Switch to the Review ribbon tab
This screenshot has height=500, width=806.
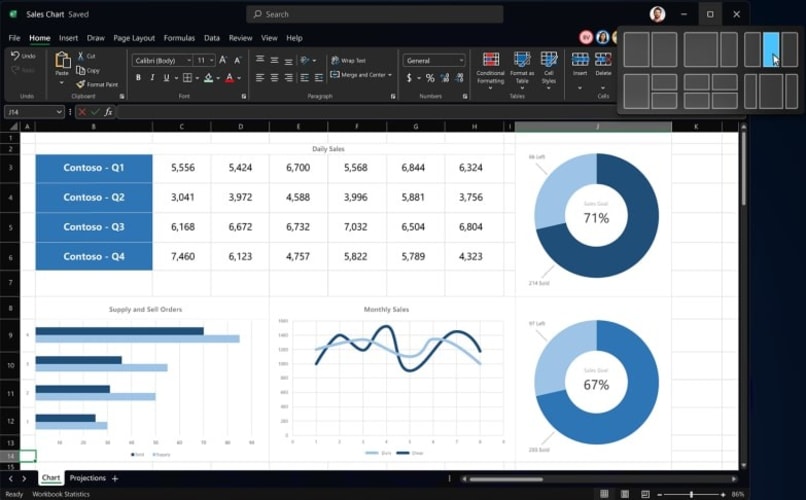pyautogui.click(x=240, y=38)
